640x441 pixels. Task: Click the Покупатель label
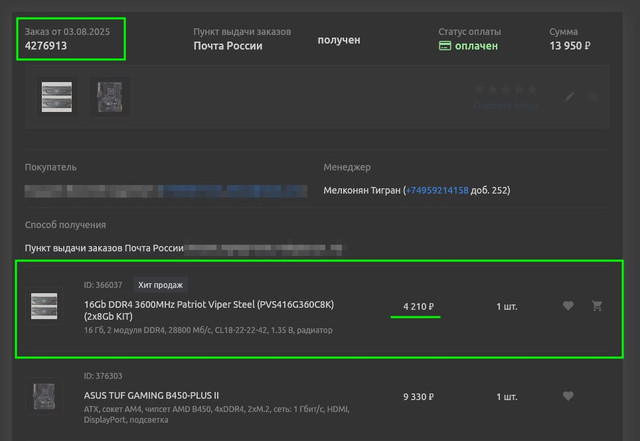[x=51, y=167]
